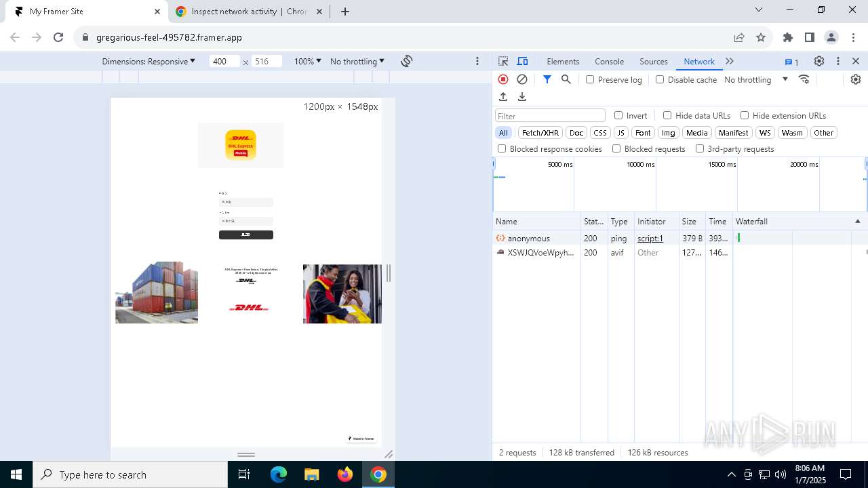Close the DevTools panel
The width and height of the screenshot is (868, 488).
pyautogui.click(x=856, y=61)
